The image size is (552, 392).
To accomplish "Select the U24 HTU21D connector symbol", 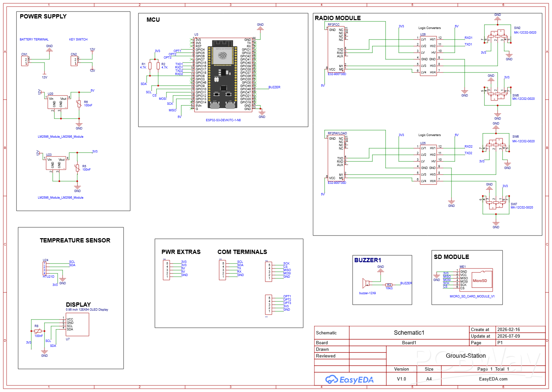I will tap(44, 268).
